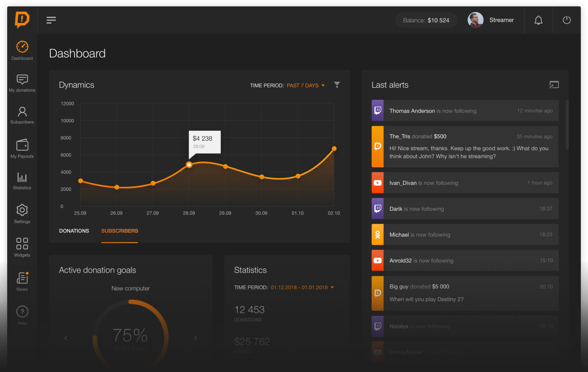This screenshot has width=588, height=372.
Task: Click the Last alerts cast screen icon
Action: (x=554, y=85)
